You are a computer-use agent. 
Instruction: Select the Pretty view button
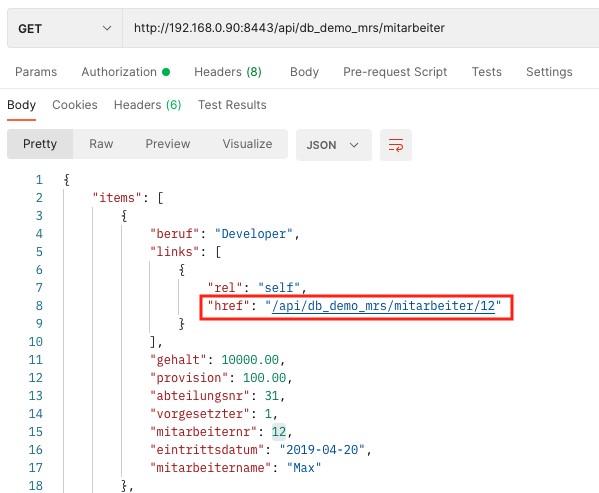(x=40, y=144)
